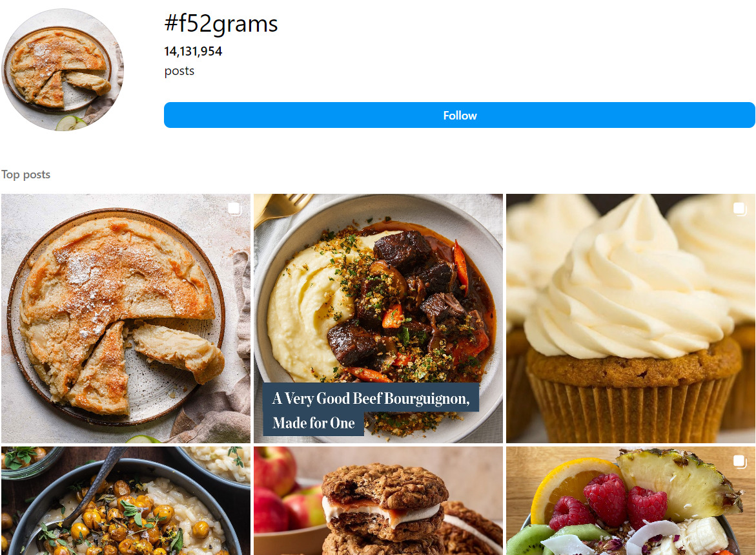
Task: Click the 'posts' label under the count
Action: (x=179, y=71)
